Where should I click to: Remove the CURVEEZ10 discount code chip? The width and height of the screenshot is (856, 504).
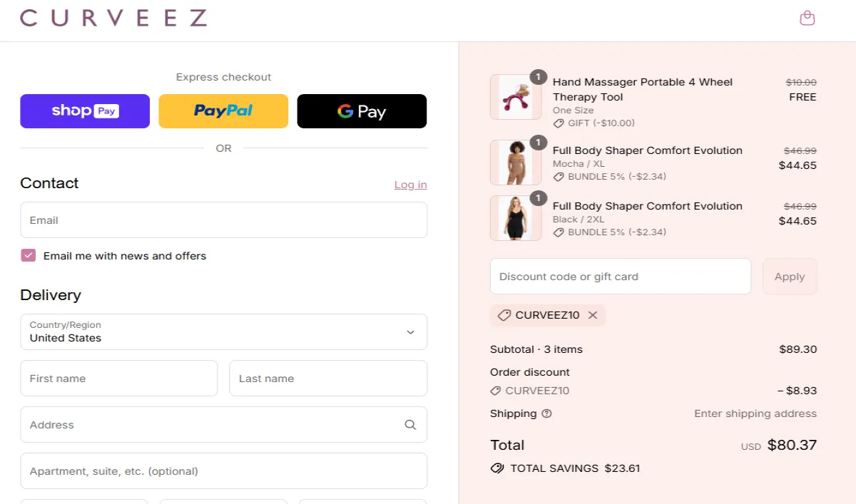click(592, 315)
